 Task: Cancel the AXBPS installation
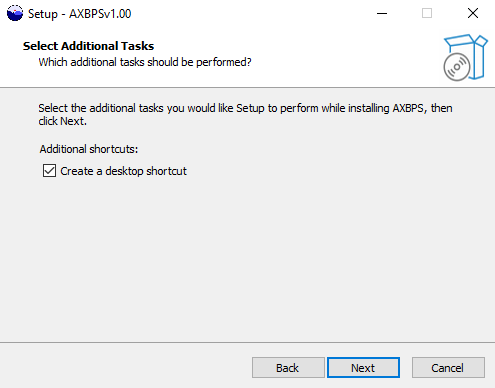[x=448, y=368]
